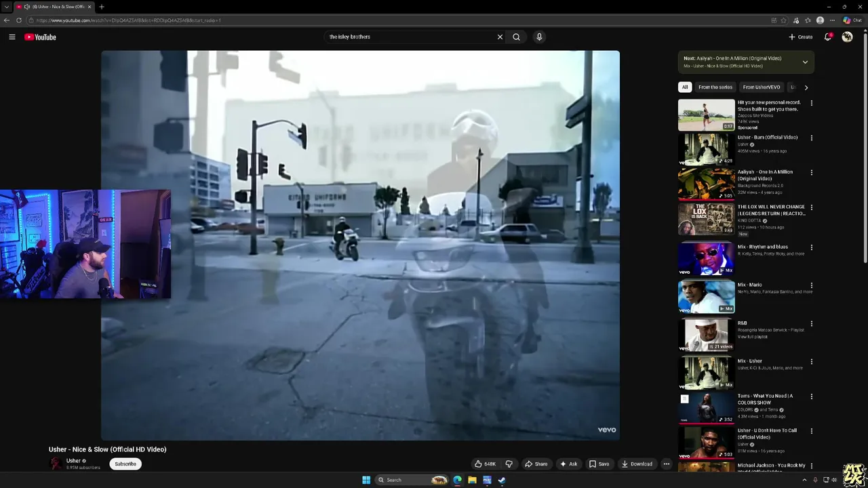Screen dimensions: 868x488
Task: Select the All filter chip
Action: point(685,87)
